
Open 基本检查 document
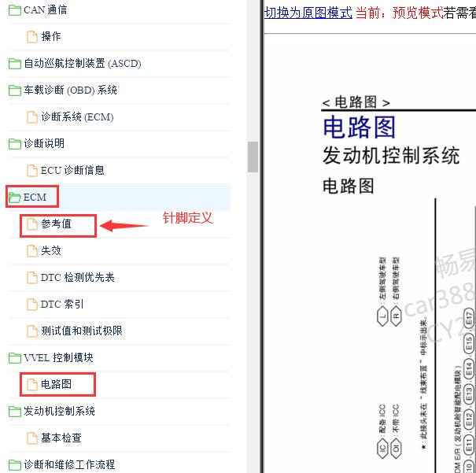(x=61, y=438)
